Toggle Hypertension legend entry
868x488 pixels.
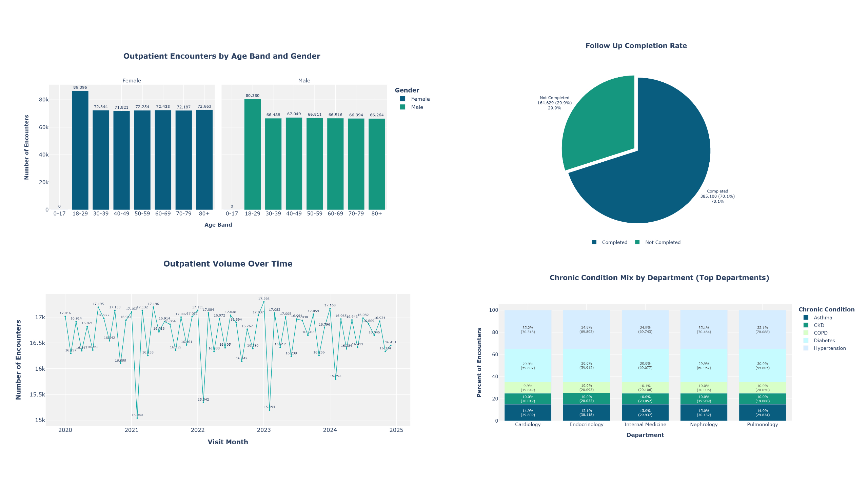(x=829, y=348)
